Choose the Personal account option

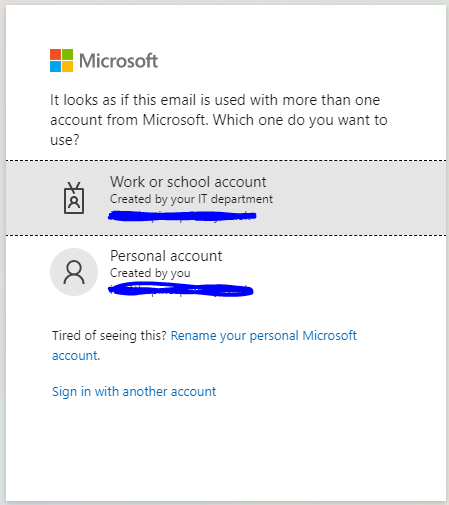coord(226,272)
